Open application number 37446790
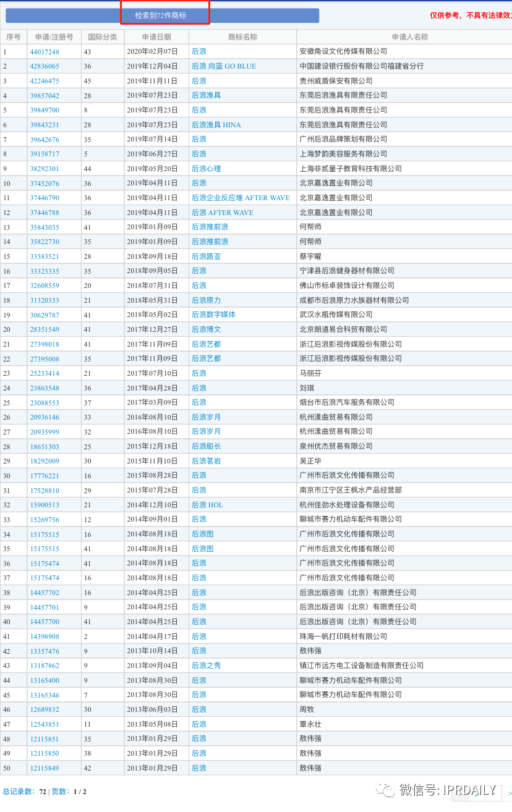This screenshot has width=512, height=812. [45, 198]
